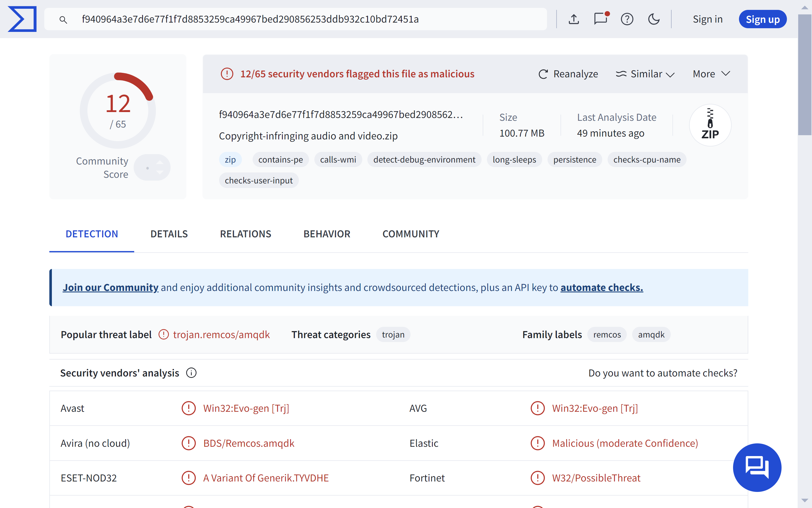
Task: Click info icon beside Security vendors' analysis
Action: (x=191, y=373)
